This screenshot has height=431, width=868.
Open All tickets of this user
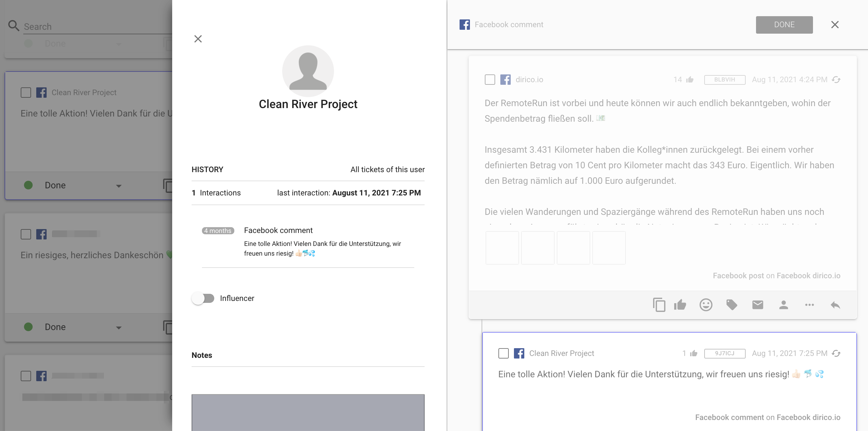coord(387,170)
